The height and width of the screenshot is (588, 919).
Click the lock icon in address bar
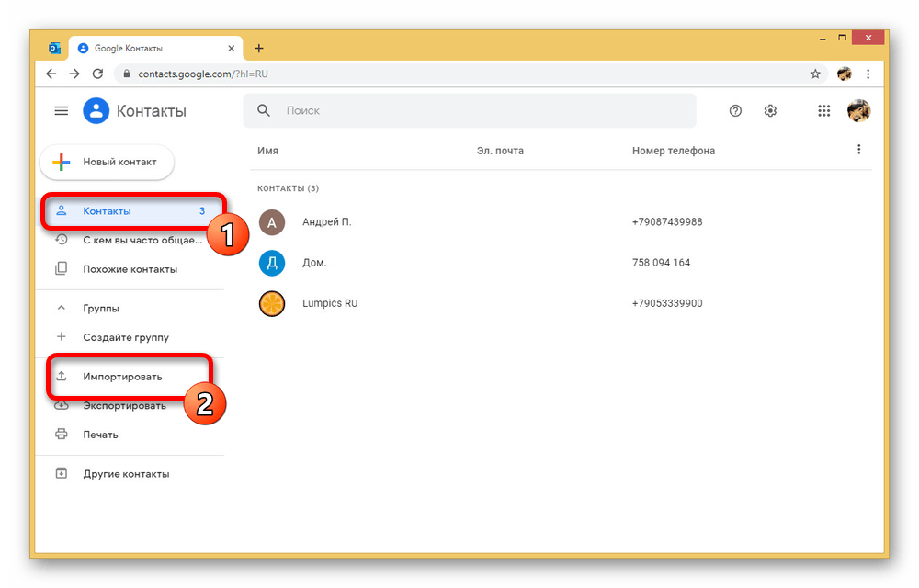pos(126,73)
